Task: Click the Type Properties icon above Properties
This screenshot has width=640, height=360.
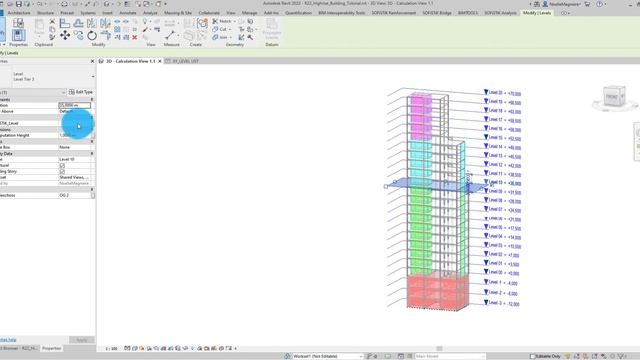Action: [18, 23]
